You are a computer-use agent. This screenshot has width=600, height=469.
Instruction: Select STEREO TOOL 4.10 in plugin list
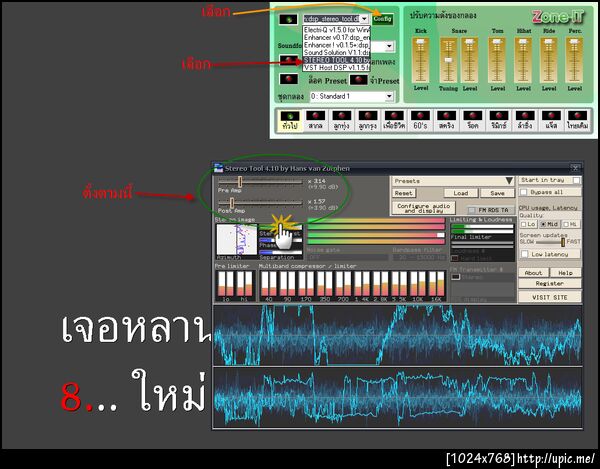(337, 60)
